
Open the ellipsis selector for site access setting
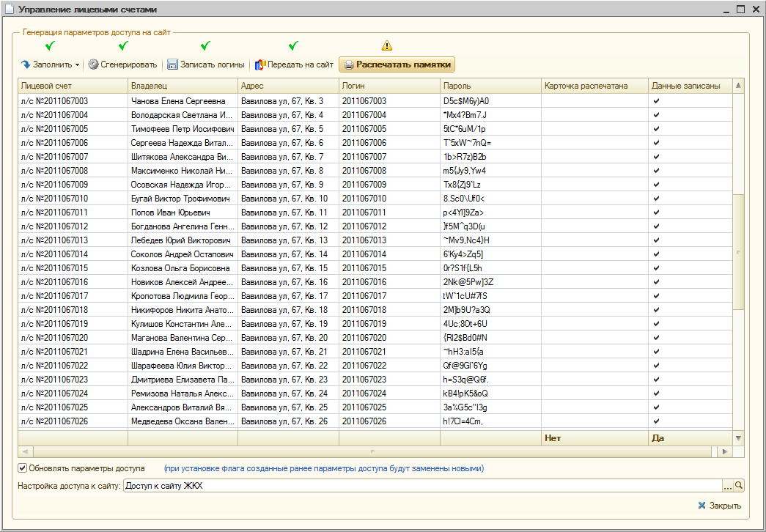pyautogui.click(x=727, y=485)
